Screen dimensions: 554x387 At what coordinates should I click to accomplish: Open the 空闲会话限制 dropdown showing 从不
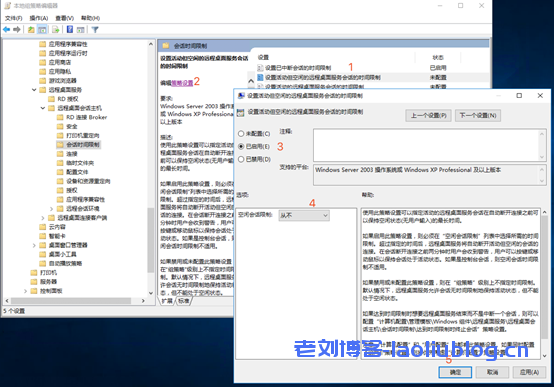click(x=304, y=215)
